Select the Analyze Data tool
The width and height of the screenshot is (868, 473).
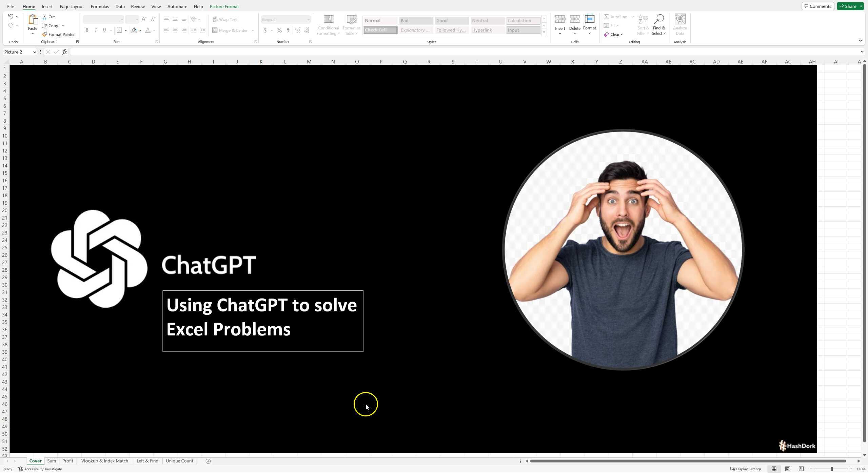tap(680, 24)
